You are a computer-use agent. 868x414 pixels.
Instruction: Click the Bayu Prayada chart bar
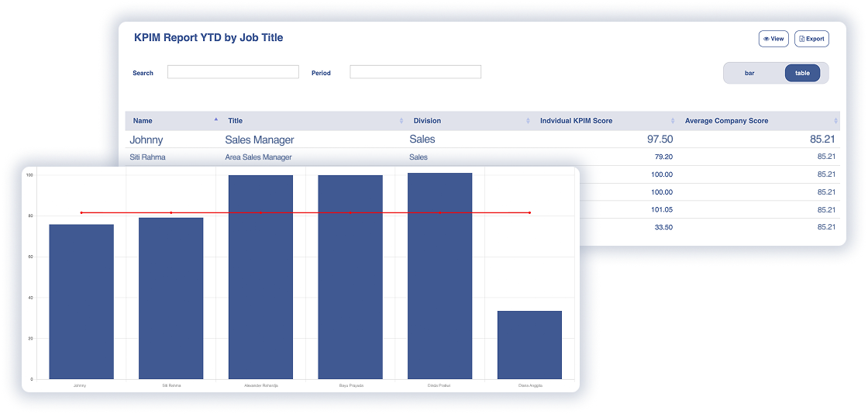(350, 278)
